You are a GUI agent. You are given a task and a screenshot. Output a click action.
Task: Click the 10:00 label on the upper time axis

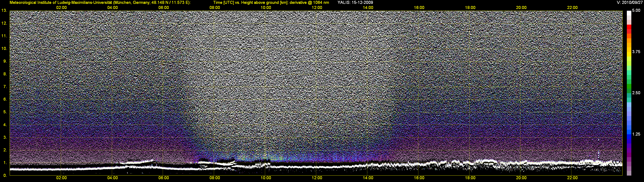tap(266, 8)
